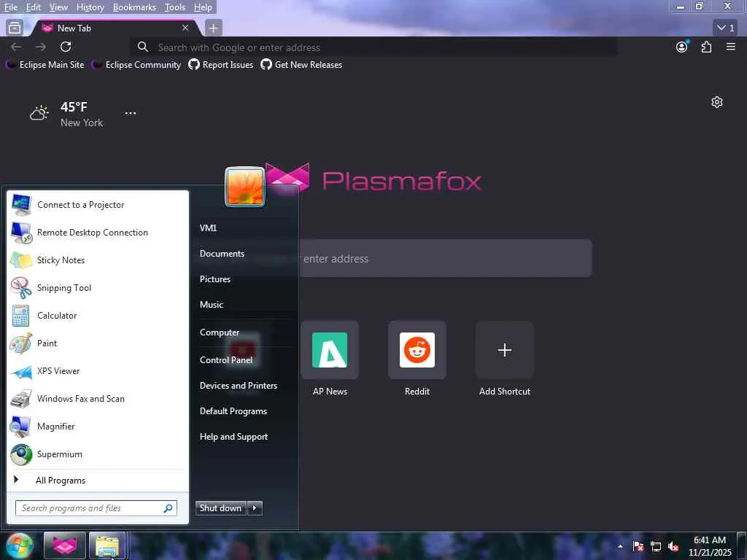Close the New Tab tab

[185, 28]
